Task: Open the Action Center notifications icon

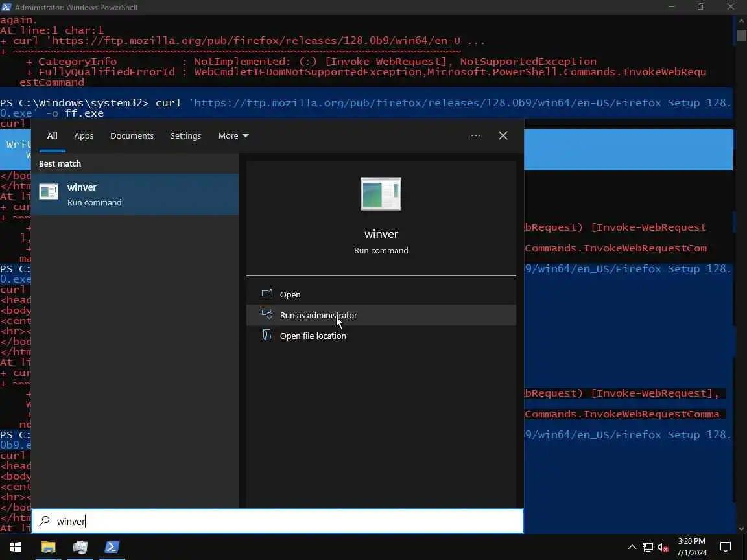Action: pyautogui.click(x=726, y=546)
